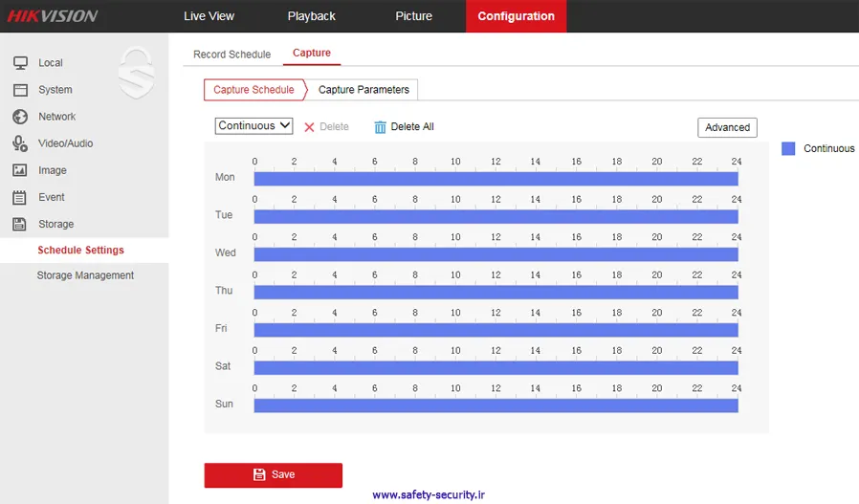Go to Live View in top menu
The width and height of the screenshot is (859, 504).
tap(209, 16)
